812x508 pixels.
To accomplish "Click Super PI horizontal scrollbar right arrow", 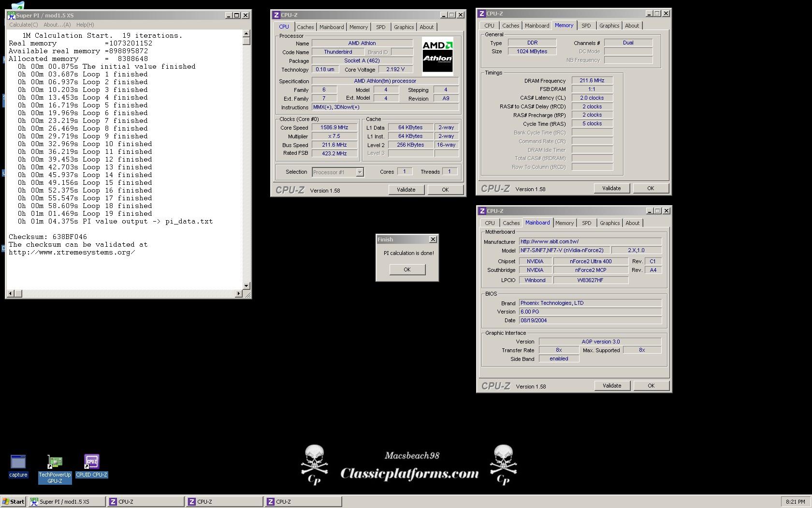I will pyautogui.click(x=238, y=294).
